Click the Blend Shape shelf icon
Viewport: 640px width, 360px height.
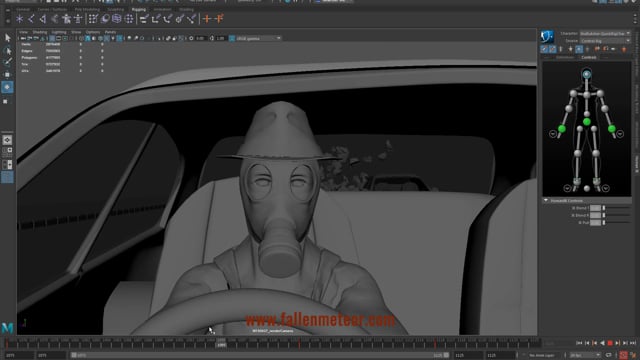coord(105,19)
